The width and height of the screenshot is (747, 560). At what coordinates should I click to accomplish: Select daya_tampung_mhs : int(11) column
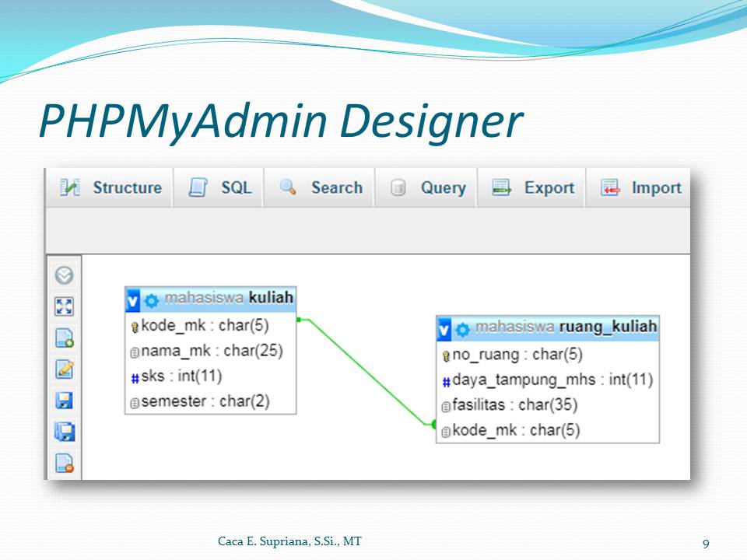click(552, 380)
